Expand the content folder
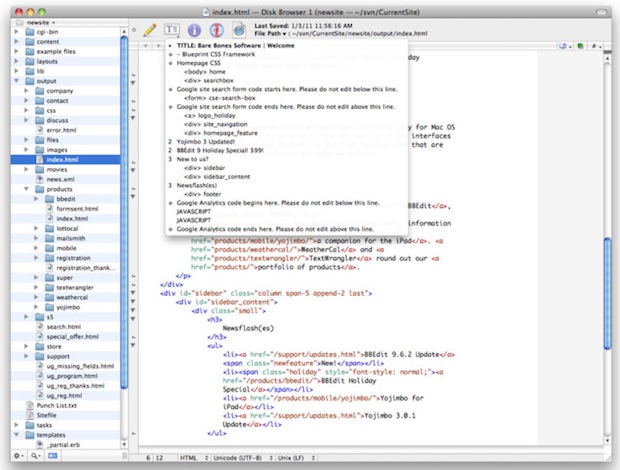Image resolution: width=620 pixels, height=470 pixels. (17, 41)
